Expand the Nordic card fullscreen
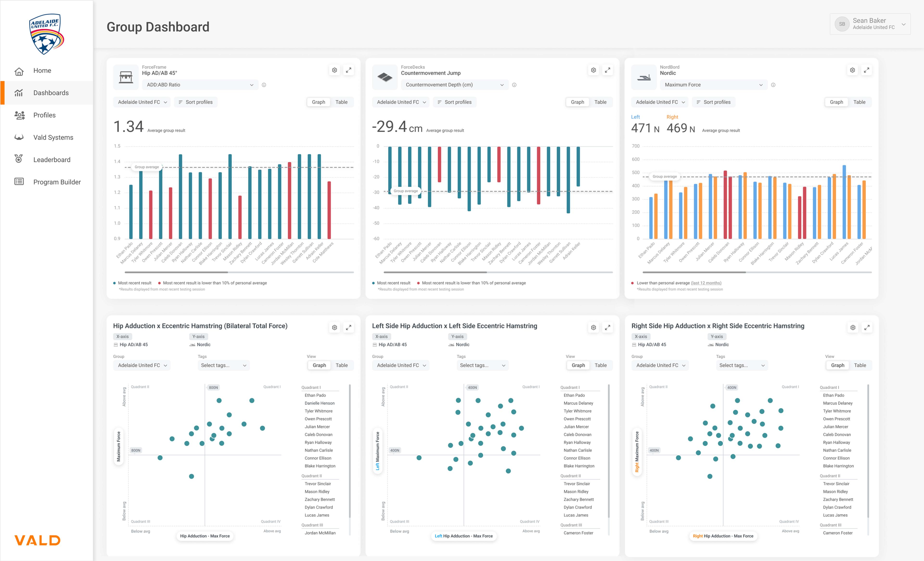 867,70
